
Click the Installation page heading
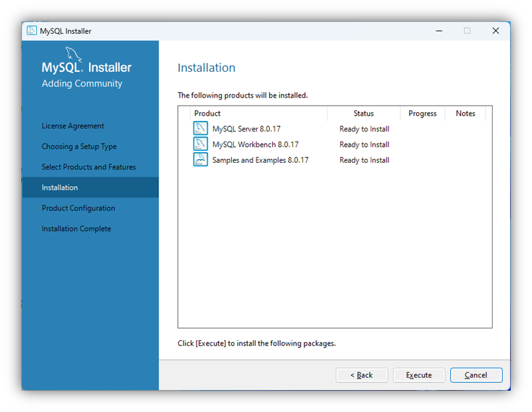207,68
